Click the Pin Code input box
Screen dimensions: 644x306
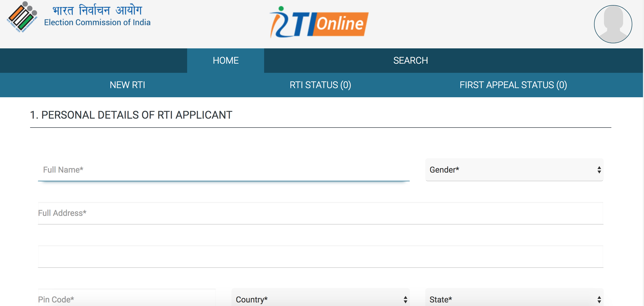[x=115, y=300]
